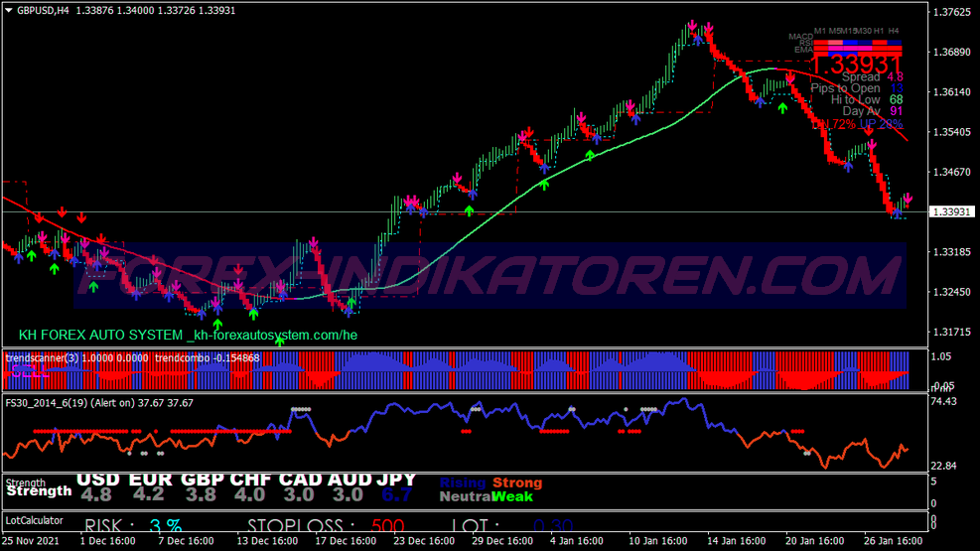Click the 22.84 oscillator scale value
This screenshot has height=551, width=980.
(x=943, y=466)
